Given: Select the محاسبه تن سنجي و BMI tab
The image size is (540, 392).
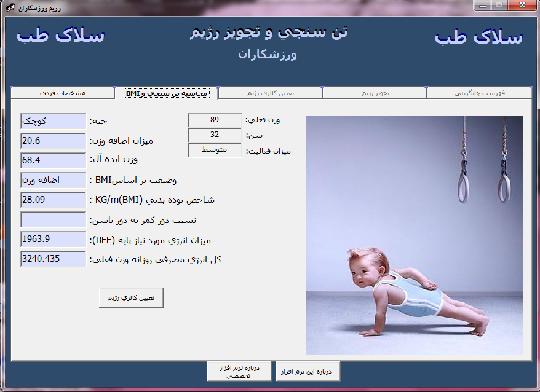Looking at the screenshot, I should (167, 93).
